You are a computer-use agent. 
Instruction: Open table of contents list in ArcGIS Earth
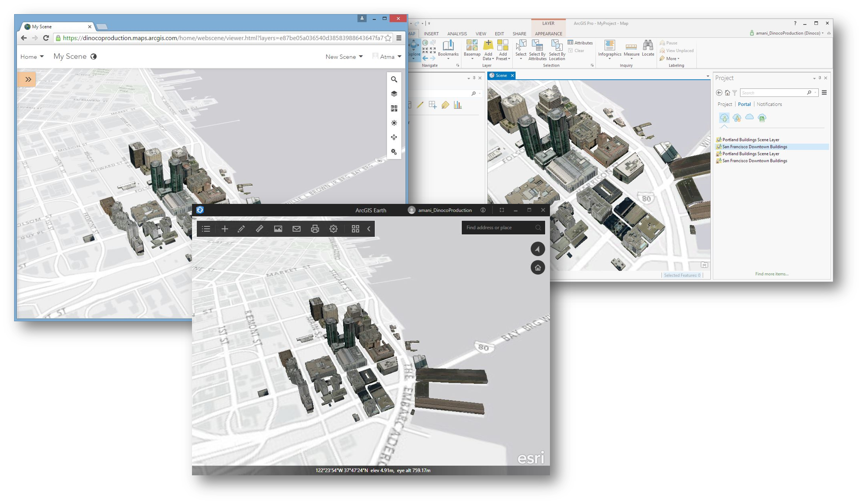(206, 229)
